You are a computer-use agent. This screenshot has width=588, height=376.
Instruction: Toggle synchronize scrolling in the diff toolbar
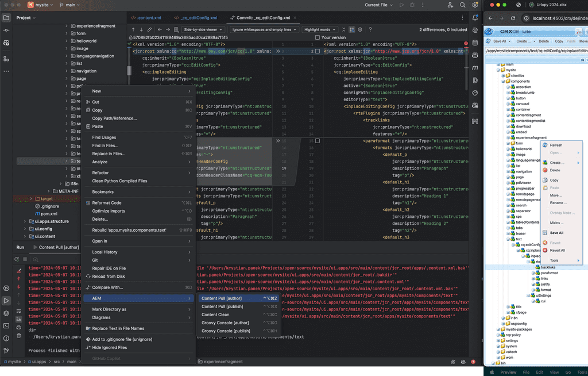tap(351, 30)
